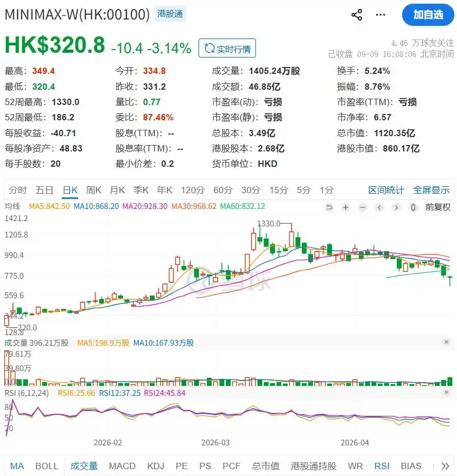Image resolution: width=457 pixels, height=476 pixels.
Task: Click the candlestick style icon
Action: [413, 207]
